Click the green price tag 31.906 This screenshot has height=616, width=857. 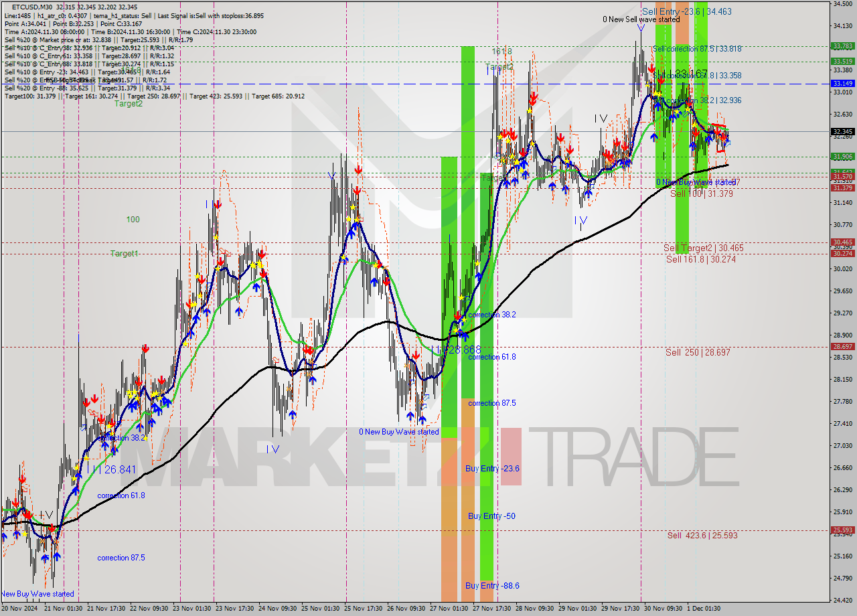click(842, 157)
